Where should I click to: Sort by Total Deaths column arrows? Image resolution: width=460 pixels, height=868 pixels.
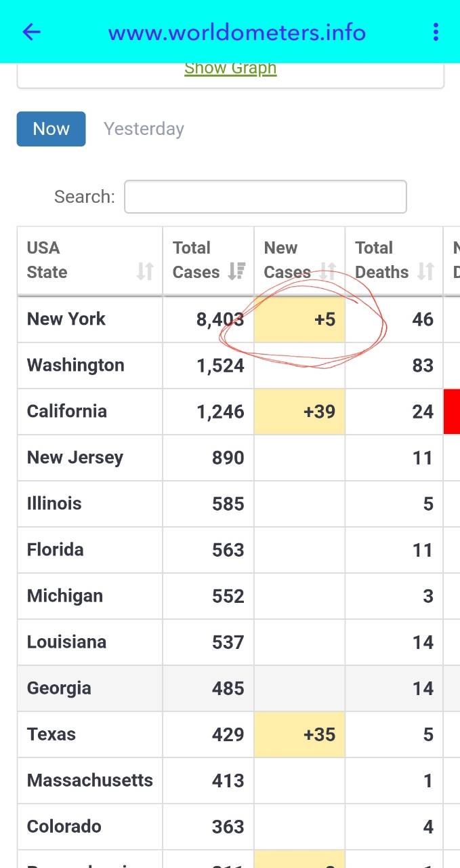tap(425, 272)
